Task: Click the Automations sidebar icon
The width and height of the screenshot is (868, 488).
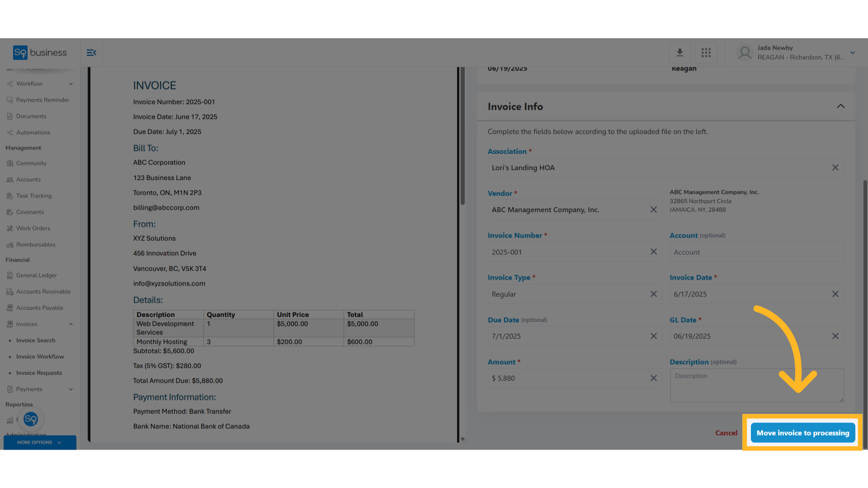Action: pos(10,132)
